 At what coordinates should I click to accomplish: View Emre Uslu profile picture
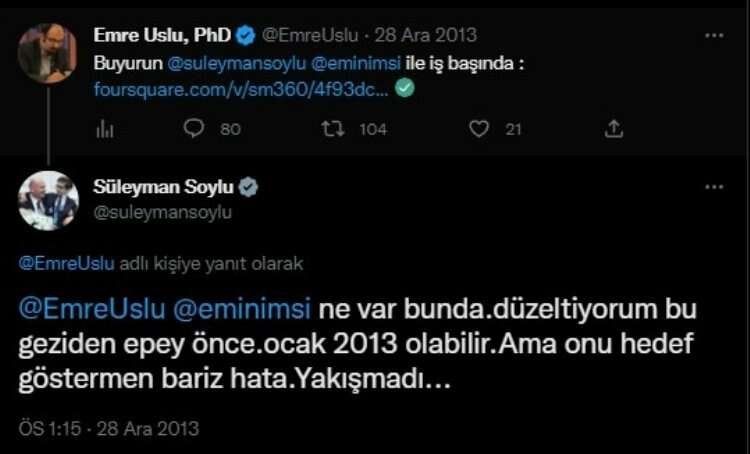tap(47, 53)
